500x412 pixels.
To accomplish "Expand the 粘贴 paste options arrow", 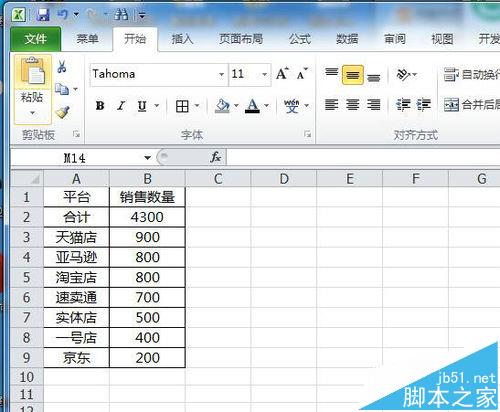I will tap(32, 113).
